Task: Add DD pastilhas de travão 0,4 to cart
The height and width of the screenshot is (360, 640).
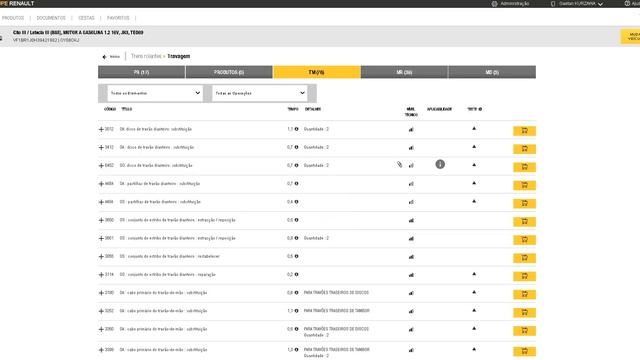Action: point(524,203)
